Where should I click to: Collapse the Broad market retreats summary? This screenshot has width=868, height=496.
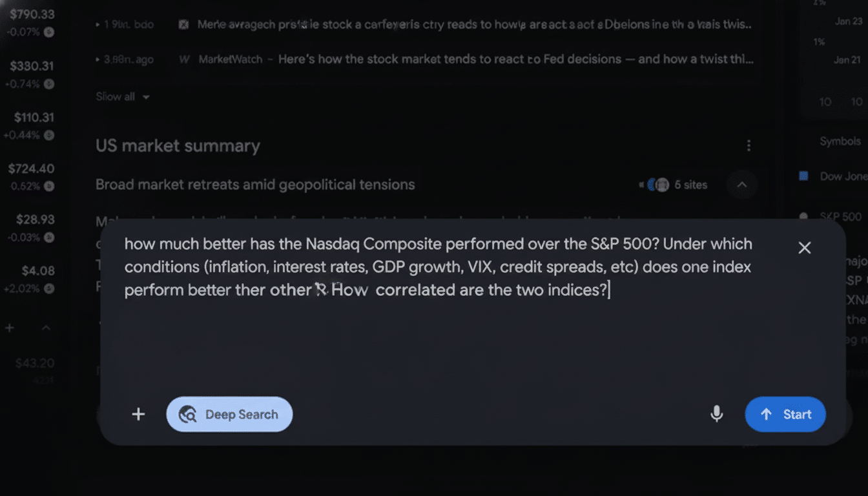(741, 185)
